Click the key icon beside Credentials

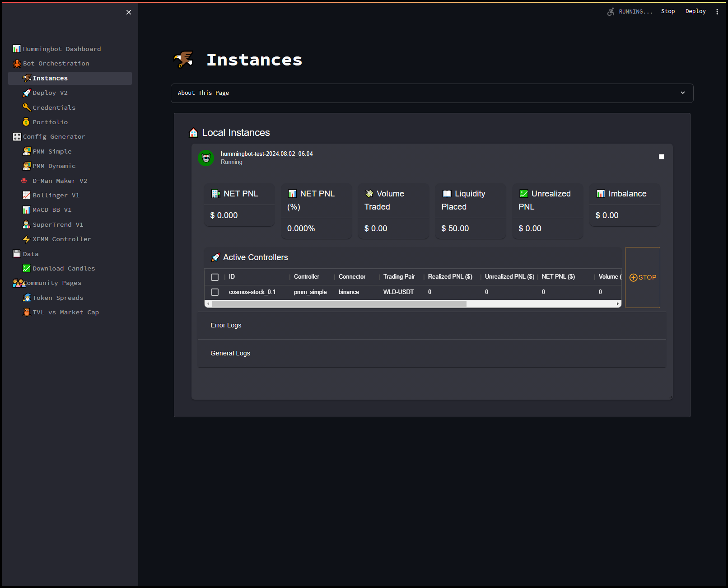[x=27, y=107]
